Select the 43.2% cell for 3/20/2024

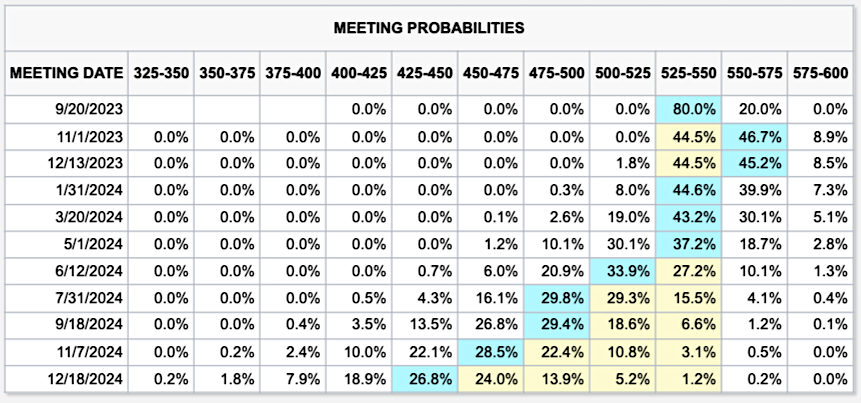coord(688,218)
